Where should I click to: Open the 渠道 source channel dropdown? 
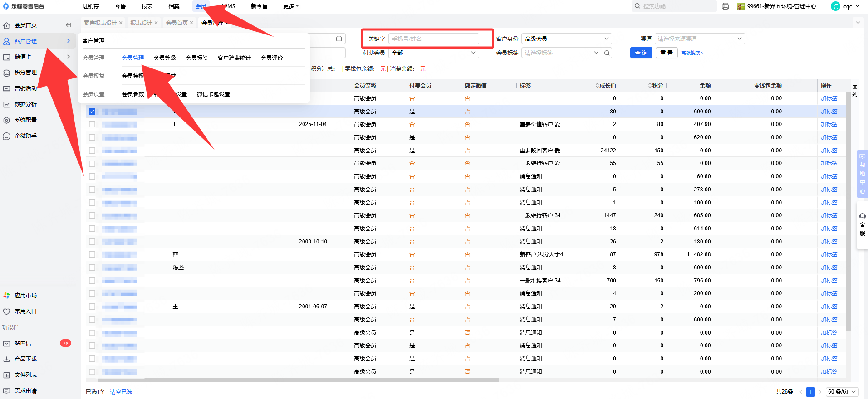point(700,39)
